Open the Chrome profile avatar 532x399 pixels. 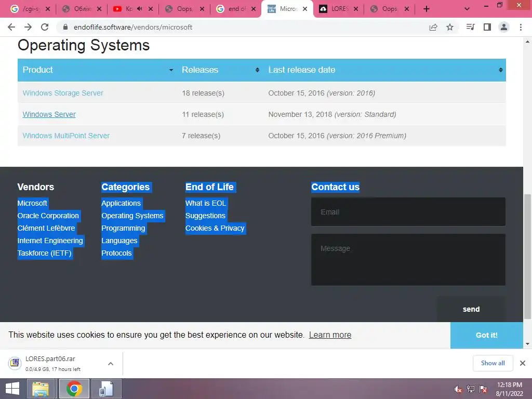pos(504,27)
